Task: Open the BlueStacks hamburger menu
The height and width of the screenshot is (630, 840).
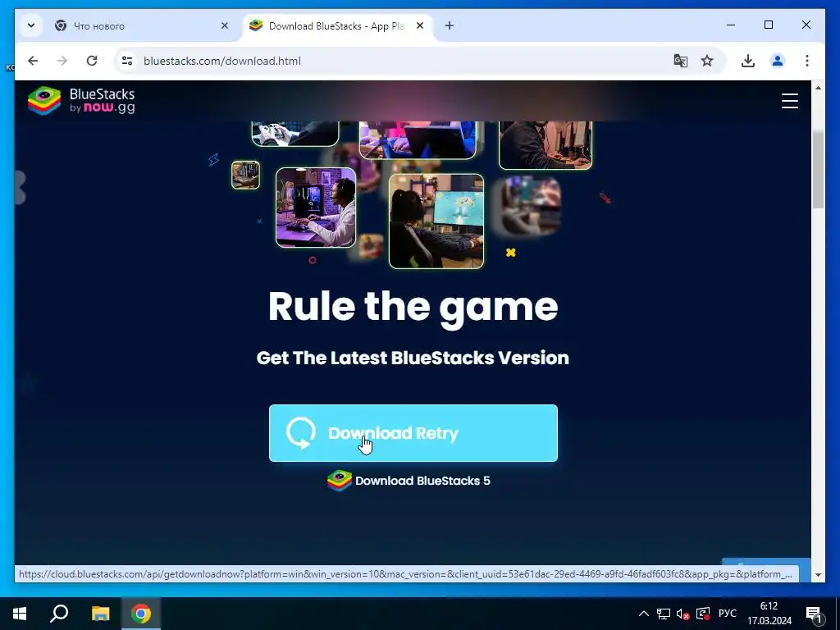Action: (x=790, y=101)
